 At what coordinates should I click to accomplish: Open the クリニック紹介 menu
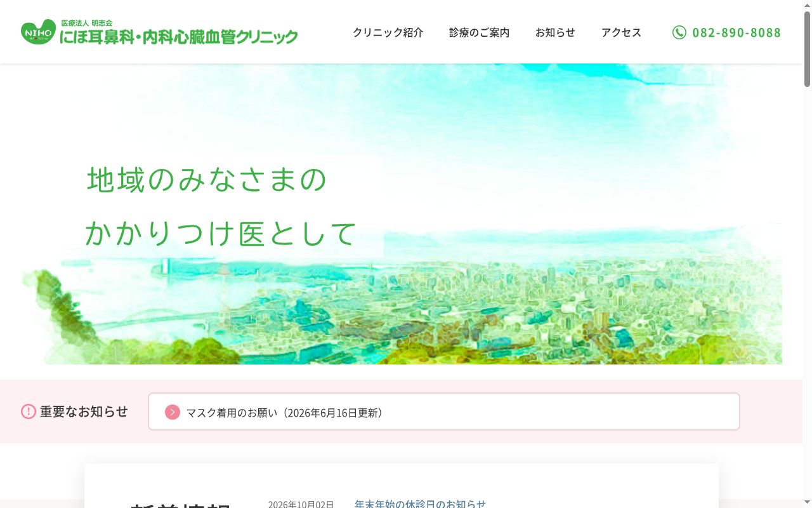pos(388,32)
